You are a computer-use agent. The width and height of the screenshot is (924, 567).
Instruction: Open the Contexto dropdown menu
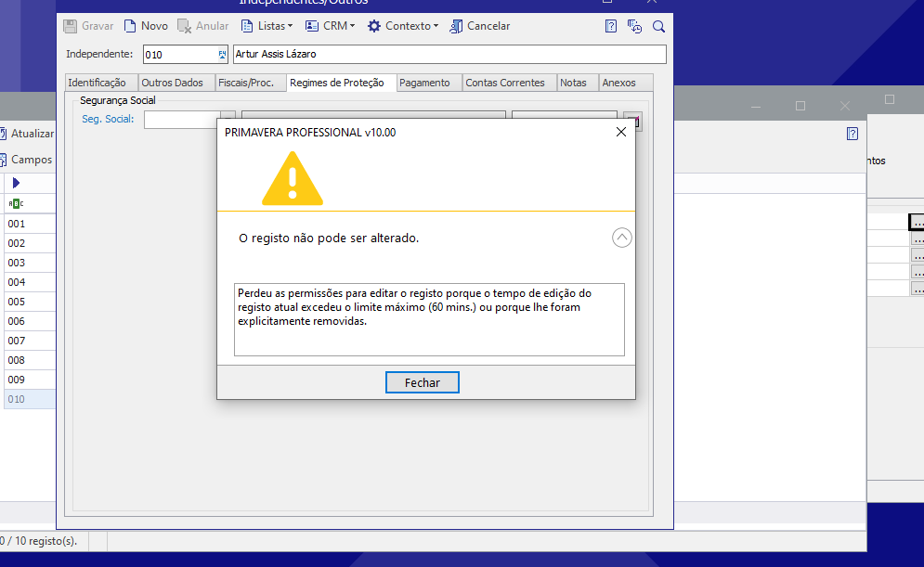coord(403,26)
